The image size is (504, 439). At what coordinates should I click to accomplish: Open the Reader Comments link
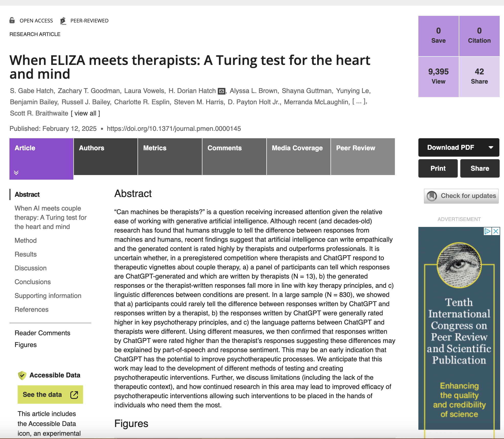coord(42,333)
